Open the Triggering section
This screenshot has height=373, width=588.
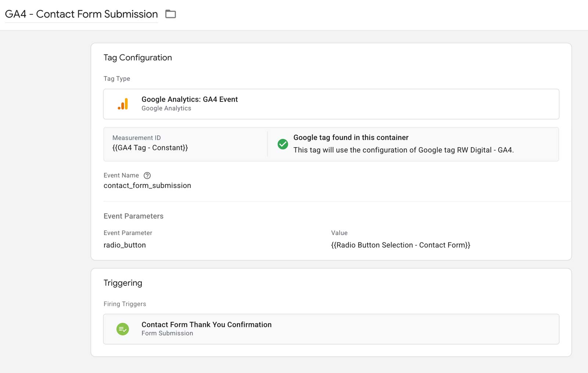[x=123, y=283]
